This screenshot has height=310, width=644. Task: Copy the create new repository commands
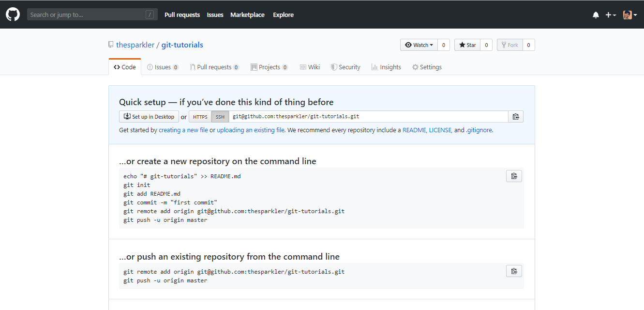click(x=514, y=176)
